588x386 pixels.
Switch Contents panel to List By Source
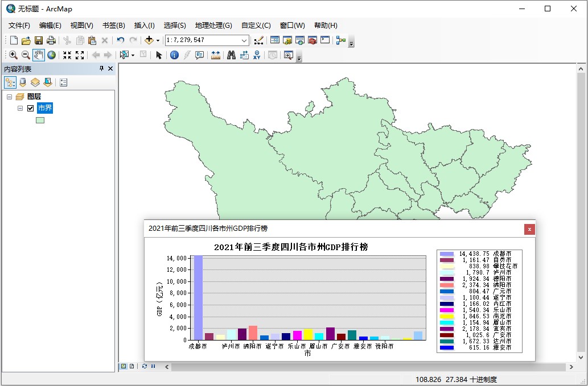click(22, 82)
